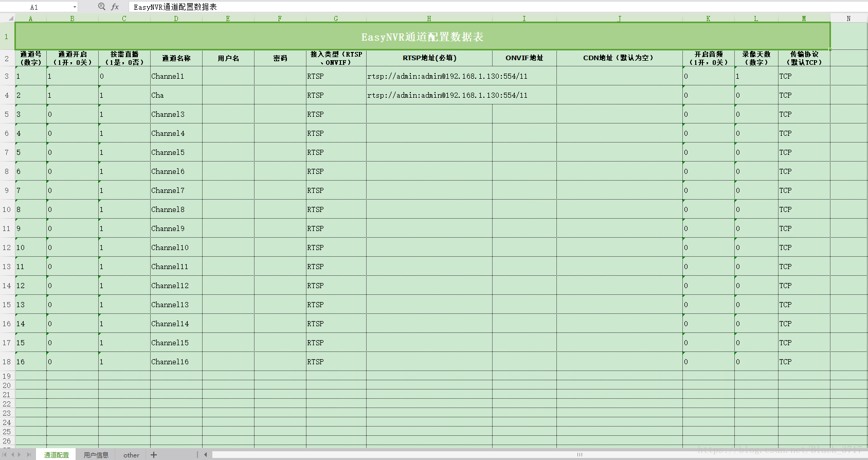868x460 pixels.
Task: Click the TCP cell in Channel9 row
Action: pos(804,228)
